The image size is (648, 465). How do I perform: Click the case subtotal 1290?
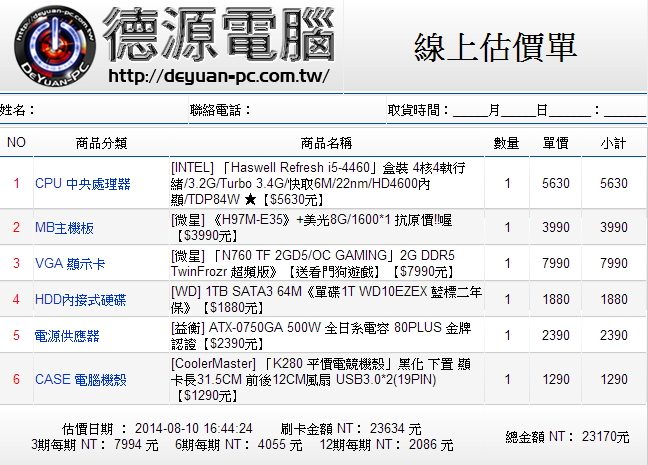coord(614,379)
